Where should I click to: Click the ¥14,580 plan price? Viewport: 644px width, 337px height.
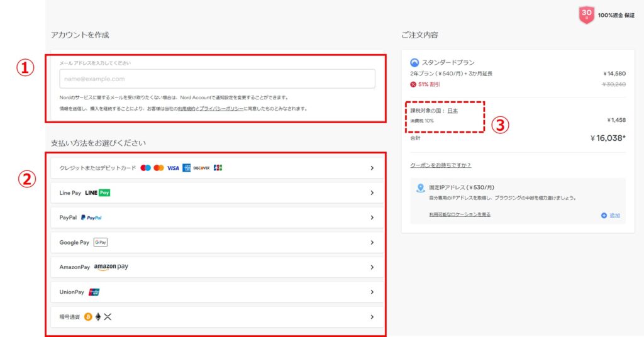click(x=614, y=74)
